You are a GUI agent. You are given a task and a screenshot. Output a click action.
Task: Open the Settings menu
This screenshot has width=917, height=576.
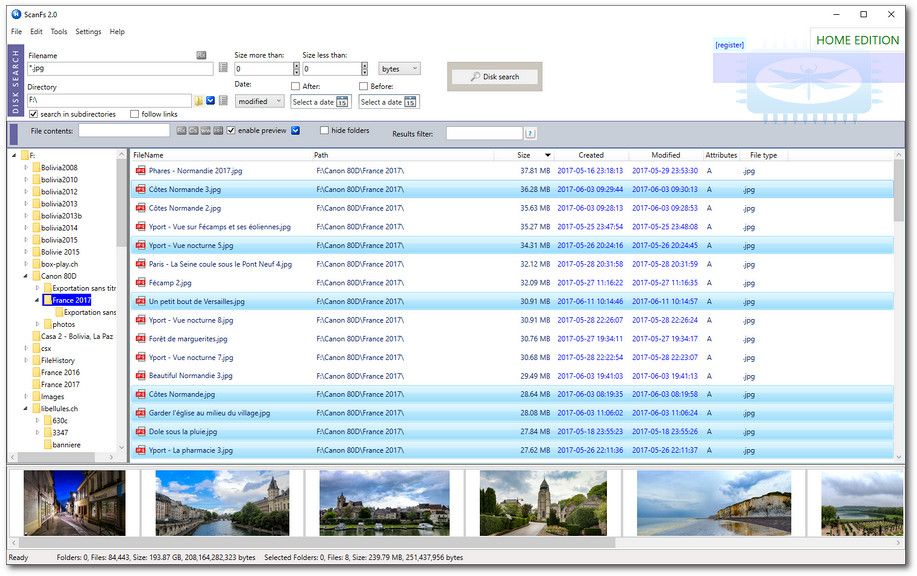[x=88, y=32]
